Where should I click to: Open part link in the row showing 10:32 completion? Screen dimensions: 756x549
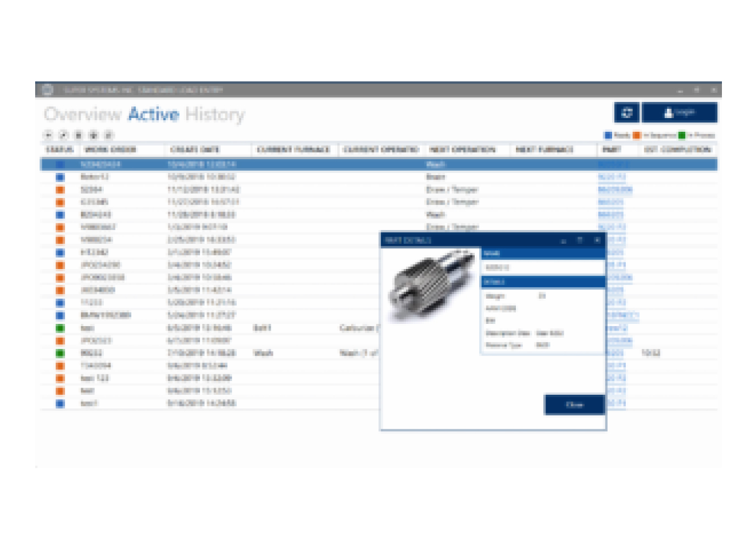click(x=615, y=353)
